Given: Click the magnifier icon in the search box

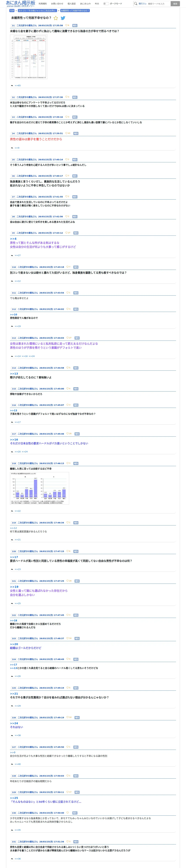Looking at the screenshot, I should tap(136, 4).
